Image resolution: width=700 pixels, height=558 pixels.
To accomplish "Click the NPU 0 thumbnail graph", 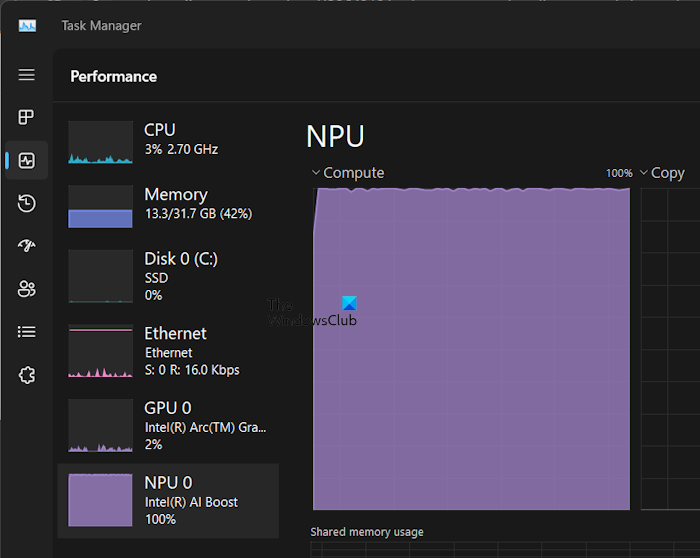I will click(100, 500).
